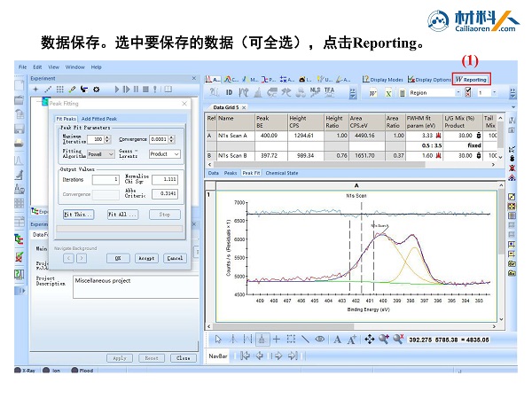Select the text annotation A tool
532x399 pixels.
click(337, 340)
